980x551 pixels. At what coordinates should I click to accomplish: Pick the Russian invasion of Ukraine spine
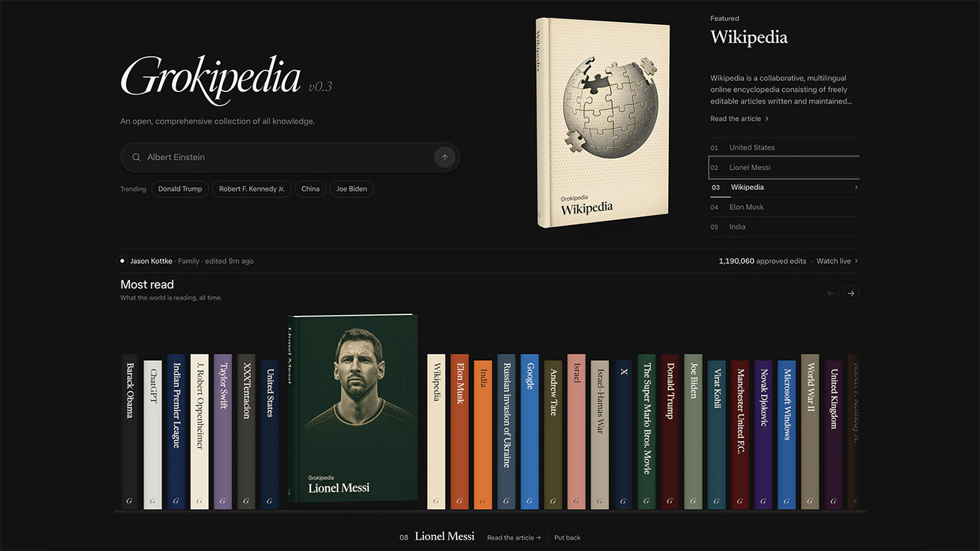506,432
